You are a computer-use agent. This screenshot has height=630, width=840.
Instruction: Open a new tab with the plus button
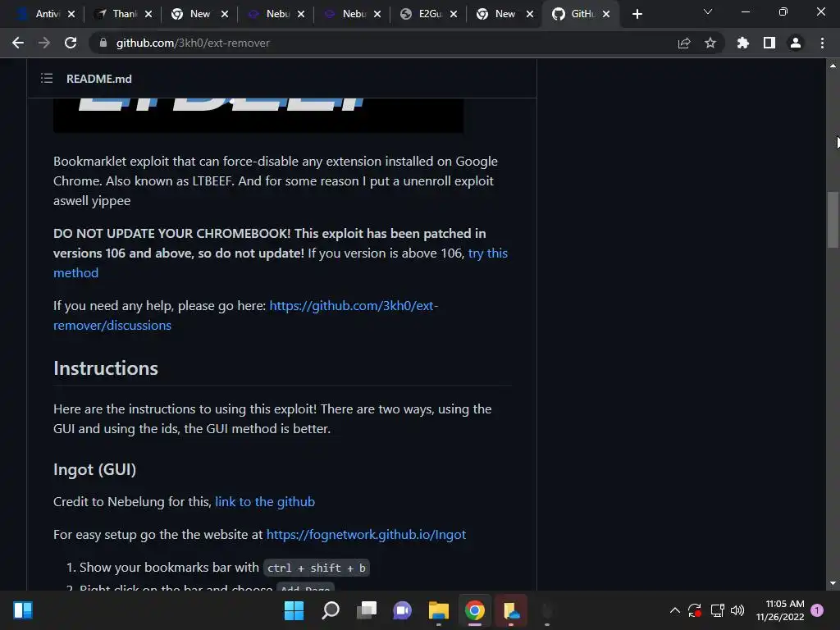coord(637,14)
